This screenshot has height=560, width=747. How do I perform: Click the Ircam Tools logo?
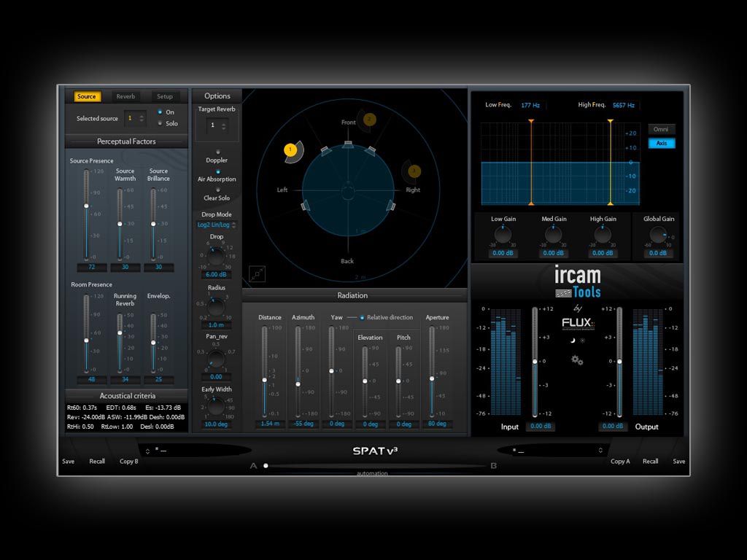coord(578,282)
